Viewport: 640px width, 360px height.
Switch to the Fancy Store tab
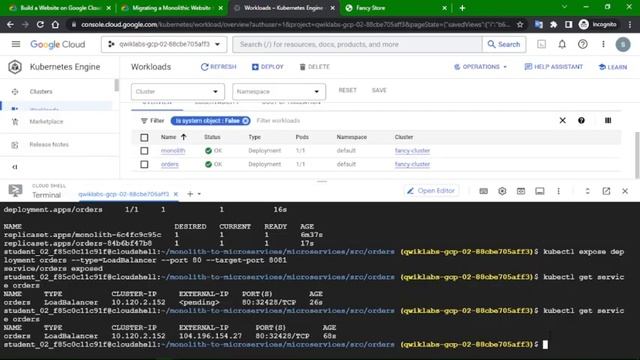pyautogui.click(x=395, y=8)
